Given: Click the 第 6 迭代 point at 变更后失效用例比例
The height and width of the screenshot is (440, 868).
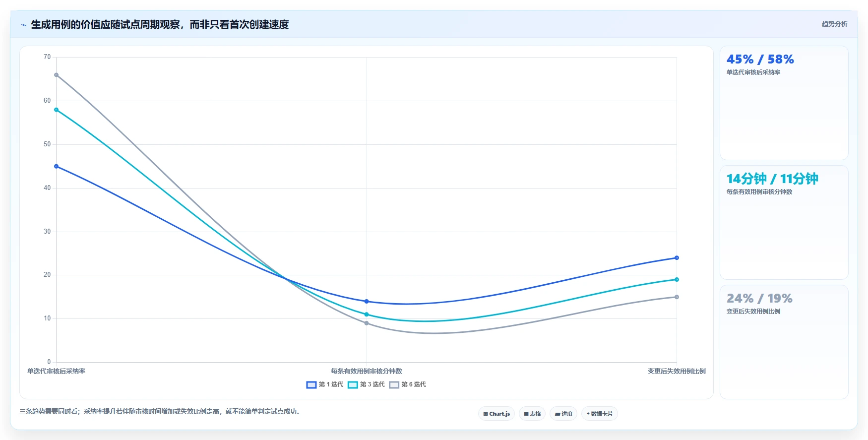Looking at the screenshot, I should 677,297.
